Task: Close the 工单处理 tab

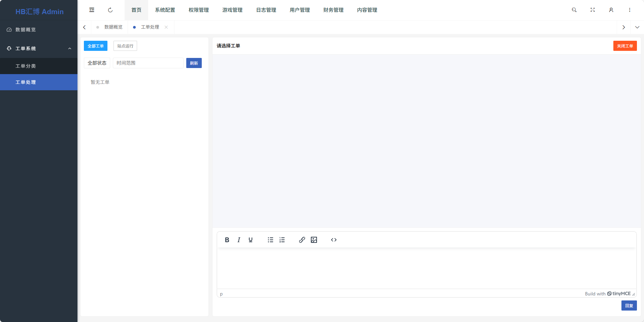Action: (166, 27)
